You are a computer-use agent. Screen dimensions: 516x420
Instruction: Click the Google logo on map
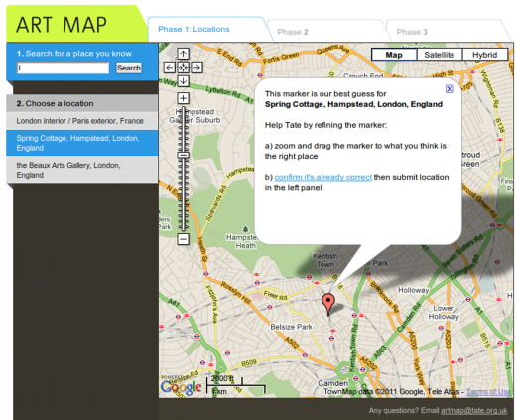click(181, 387)
